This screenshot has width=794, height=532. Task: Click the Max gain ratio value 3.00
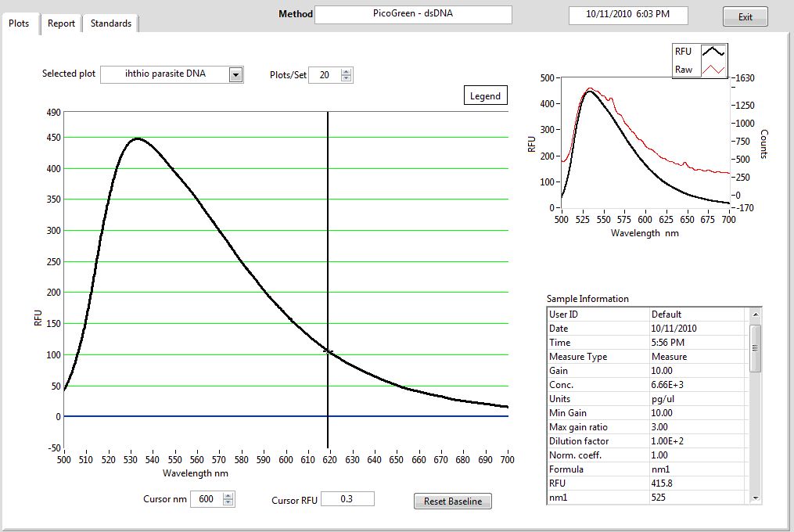(659, 427)
